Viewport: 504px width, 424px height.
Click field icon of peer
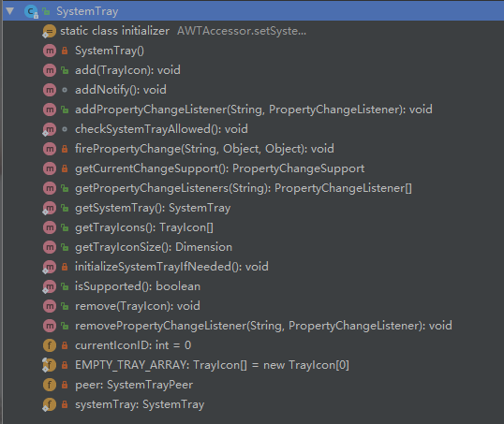(x=50, y=385)
